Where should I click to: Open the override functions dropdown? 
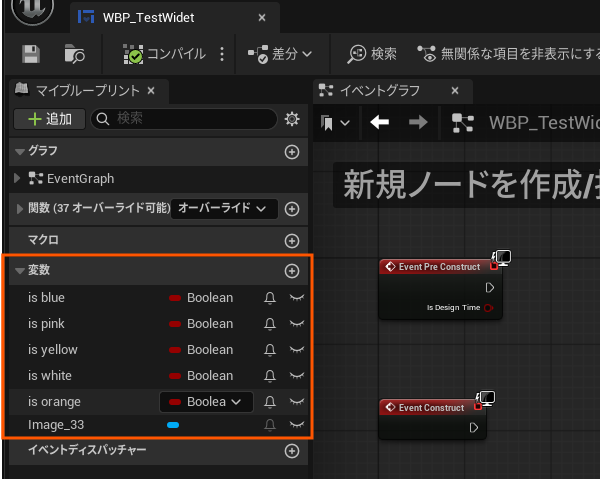(224, 209)
